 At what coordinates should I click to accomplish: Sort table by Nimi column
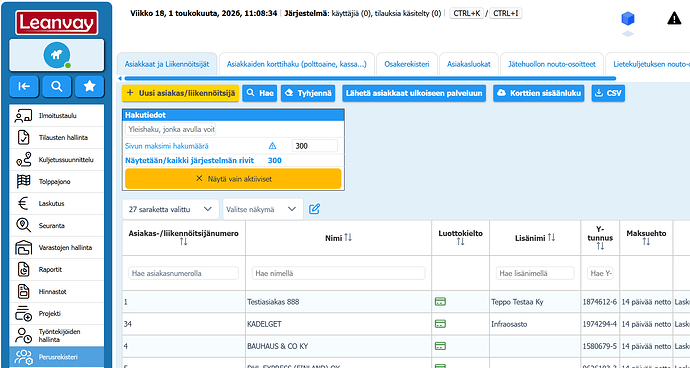pos(348,238)
